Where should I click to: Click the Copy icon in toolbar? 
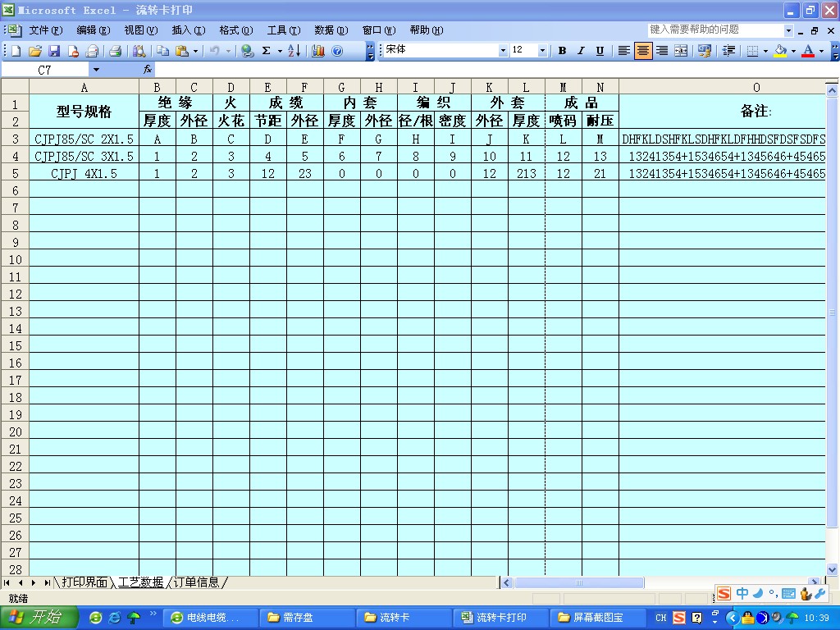[162, 51]
